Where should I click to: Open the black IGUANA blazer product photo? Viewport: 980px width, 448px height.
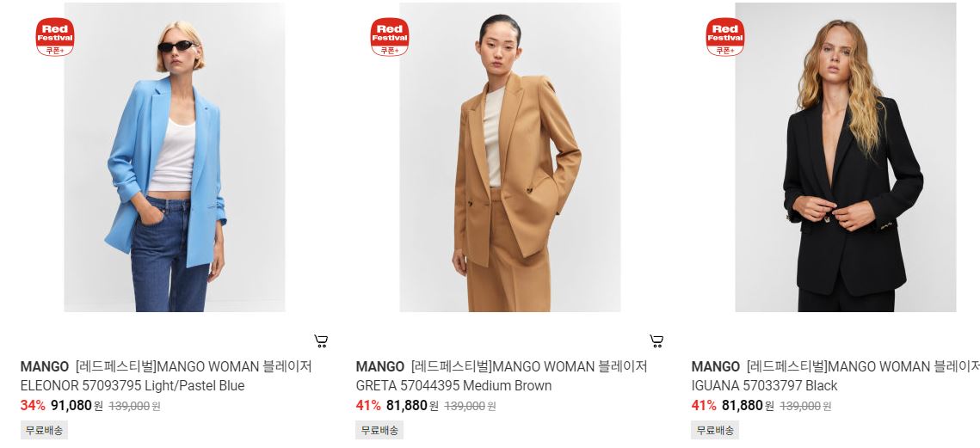pos(846,157)
